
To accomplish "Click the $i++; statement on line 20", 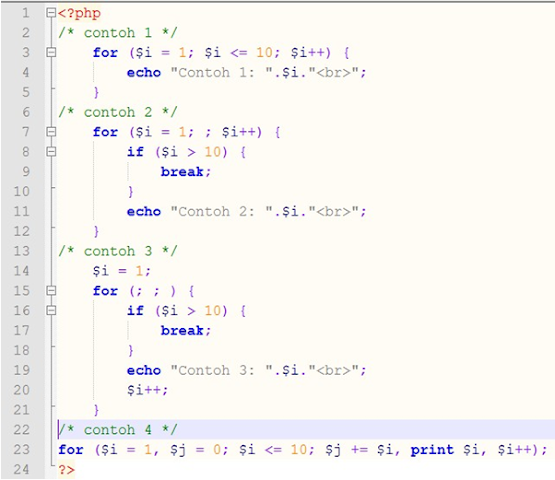I will point(147,390).
